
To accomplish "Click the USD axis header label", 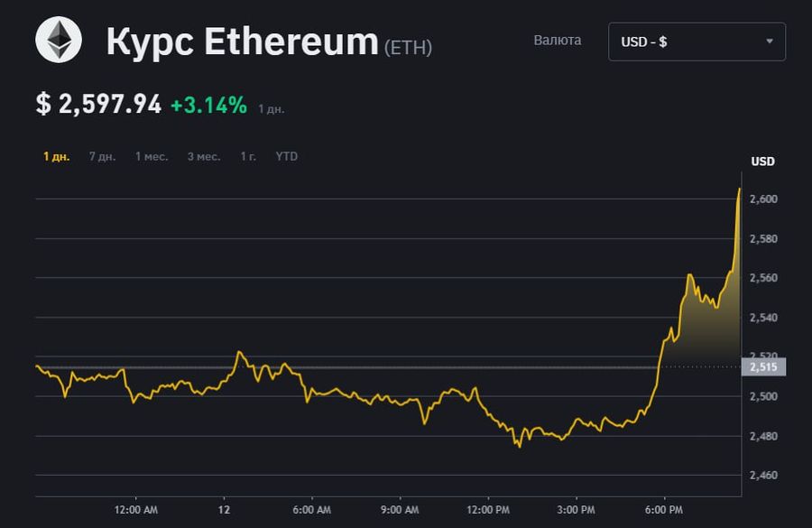I will (x=762, y=162).
